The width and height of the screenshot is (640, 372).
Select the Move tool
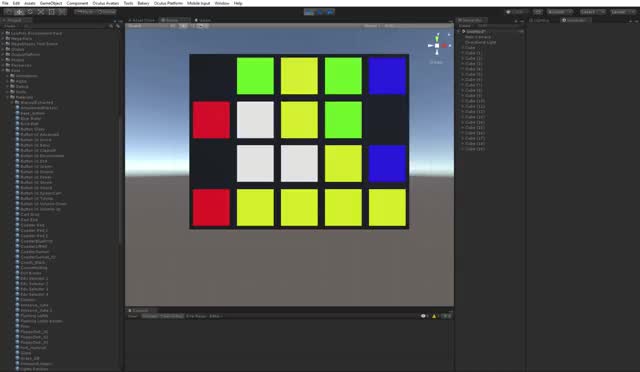coord(19,12)
